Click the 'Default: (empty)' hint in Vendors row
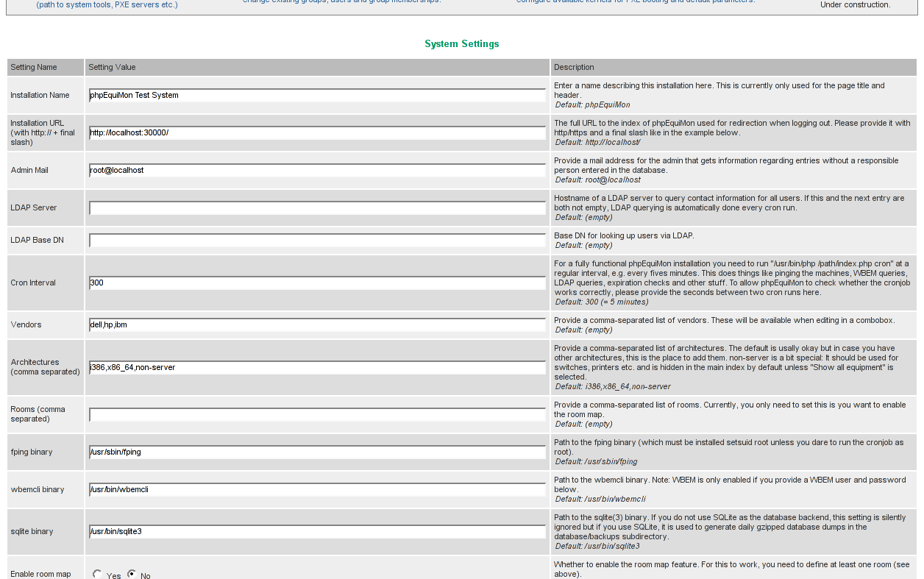 click(x=583, y=330)
